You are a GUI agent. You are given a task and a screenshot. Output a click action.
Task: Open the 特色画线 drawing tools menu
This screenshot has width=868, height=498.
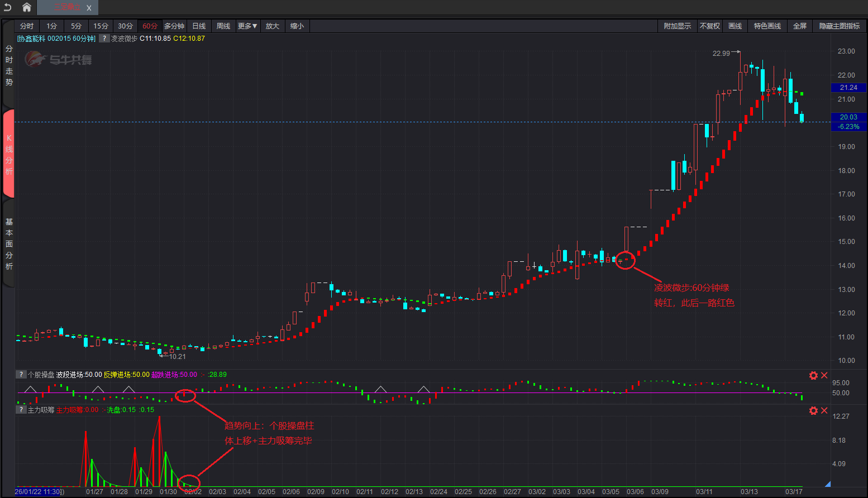click(x=767, y=26)
